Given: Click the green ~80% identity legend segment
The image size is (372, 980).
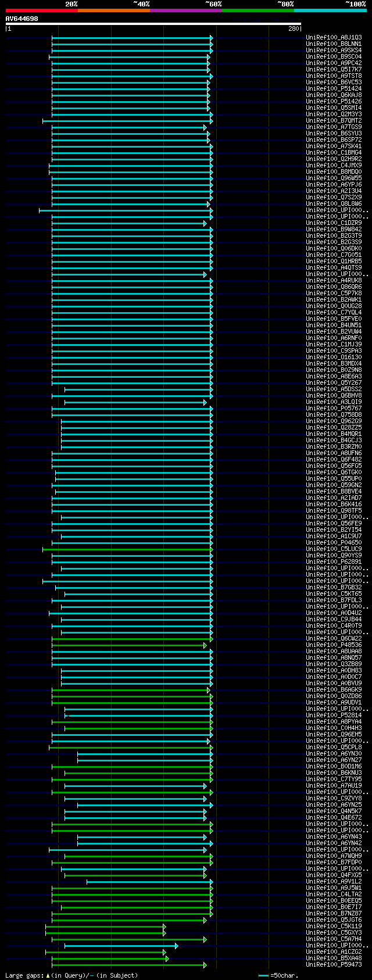Looking at the screenshot, I should (x=258, y=10).
